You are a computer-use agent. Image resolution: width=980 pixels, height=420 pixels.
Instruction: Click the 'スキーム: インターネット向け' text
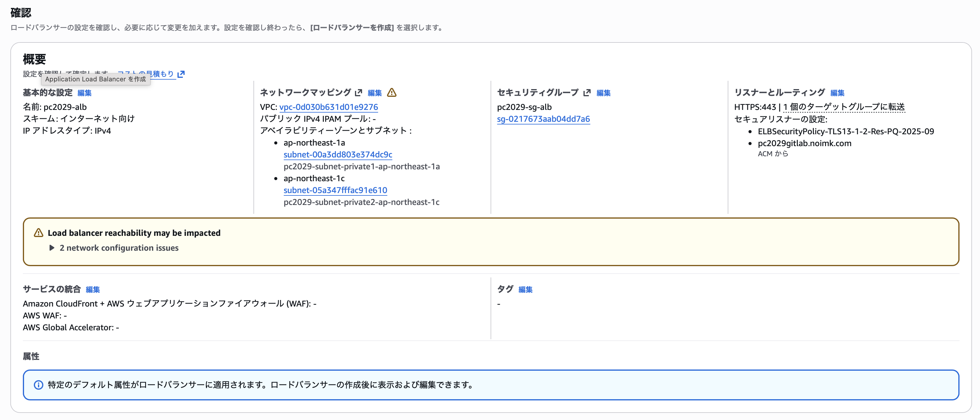pyautogui.click(x=79, y=119)
